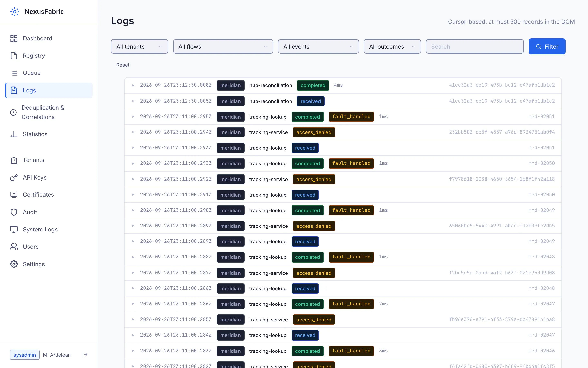Click the f7978618-2038-4650-8654-1b8f1f42a118 ID

click(502, 179)
